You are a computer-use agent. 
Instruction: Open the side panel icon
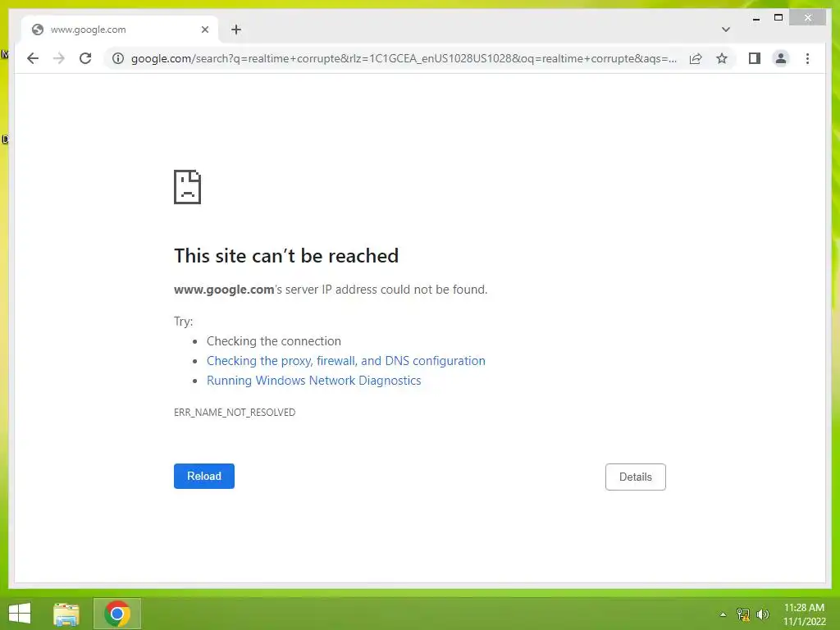tap(755, 58)
